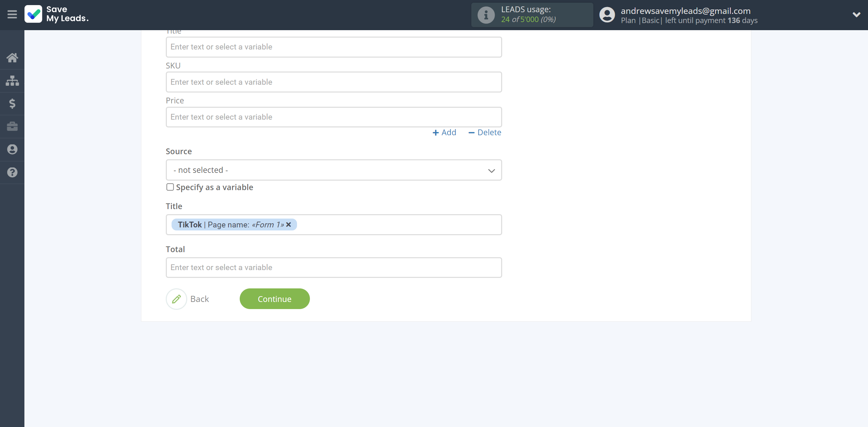Open the hamburger menu
The image size is (868, 427).
tap(12, 15)
